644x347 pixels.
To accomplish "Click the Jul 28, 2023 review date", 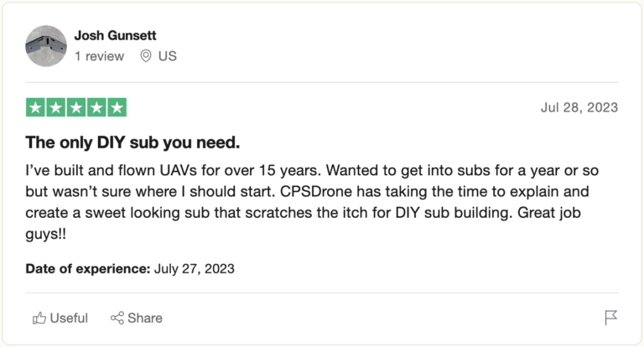I will [x=579, y=107].
